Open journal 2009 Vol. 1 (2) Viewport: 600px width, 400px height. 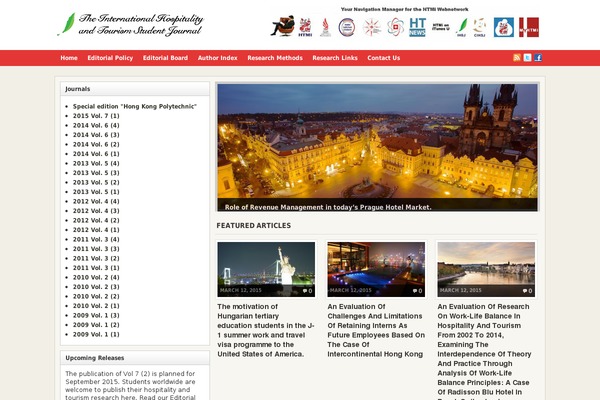pyautogui.click(x=96, y=325)
